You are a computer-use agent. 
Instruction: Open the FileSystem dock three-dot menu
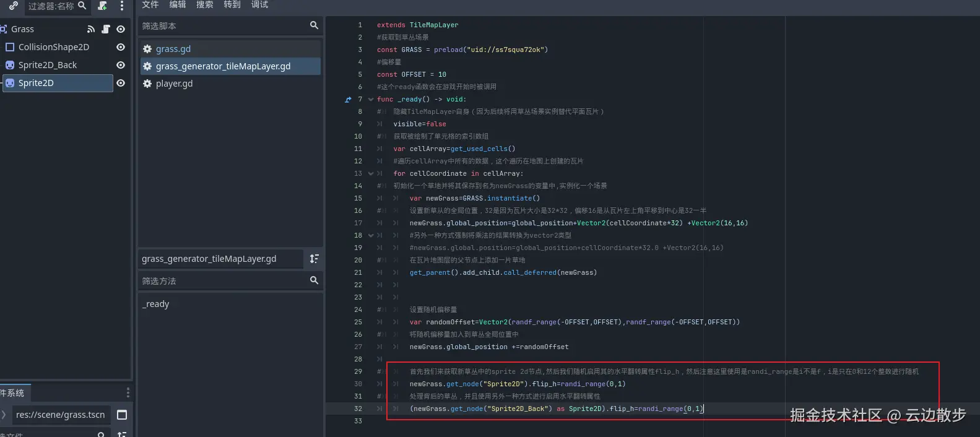point(128,393)
